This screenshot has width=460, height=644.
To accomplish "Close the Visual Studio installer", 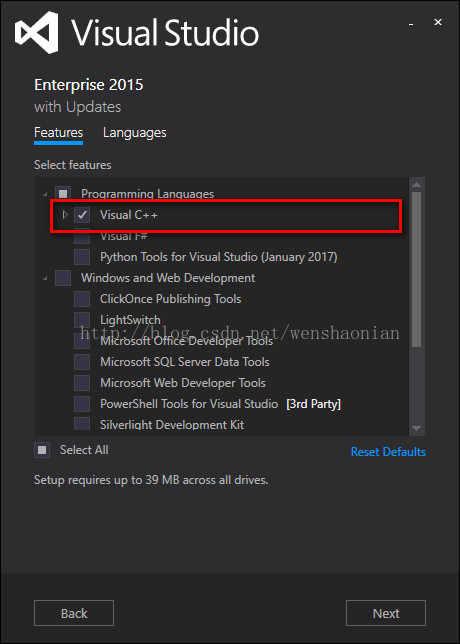I will (x=438, y=22).
